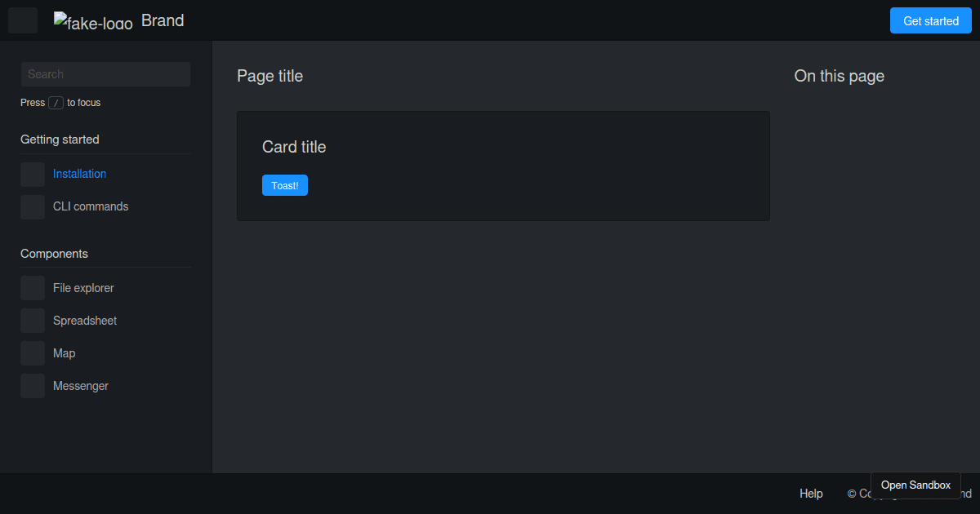Screen dimensions: 980x514
Task: Select the Installation sidebar icon
Action: (32, 174)
